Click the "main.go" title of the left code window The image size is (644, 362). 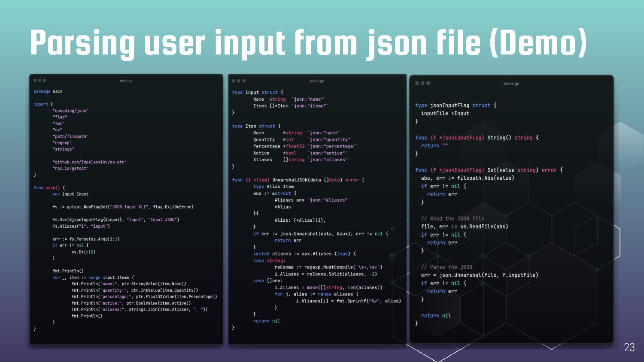(126, 81)
